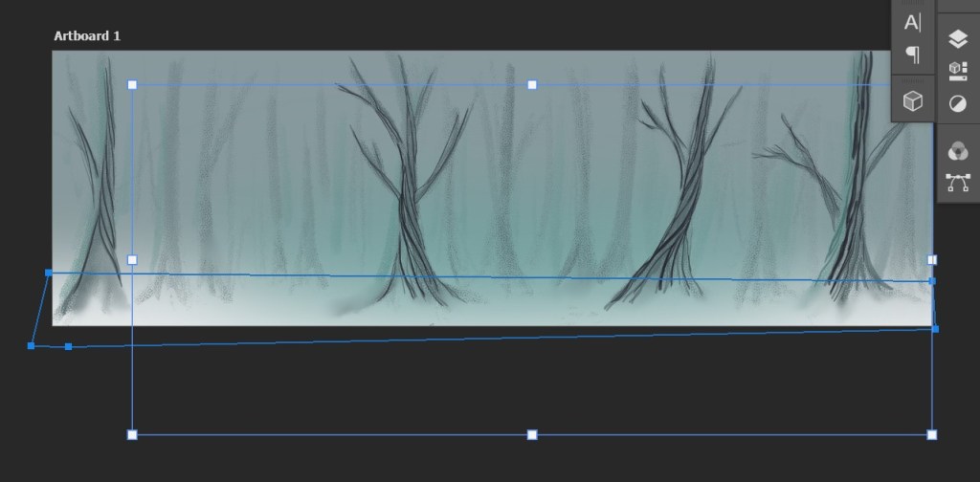Open the Paths panel icon
The width and height of the screenshot is (980, 482).
coord(957,183)
